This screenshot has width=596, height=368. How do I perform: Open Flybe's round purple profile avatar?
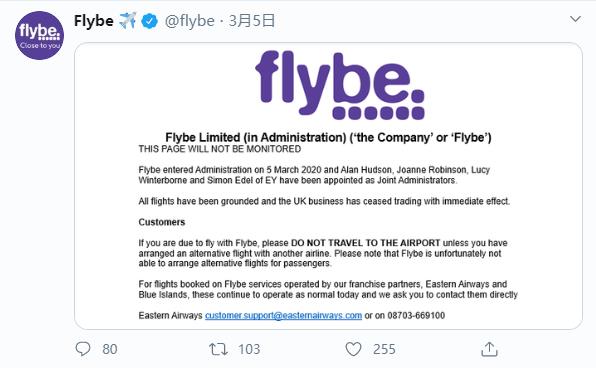point(40,35)
